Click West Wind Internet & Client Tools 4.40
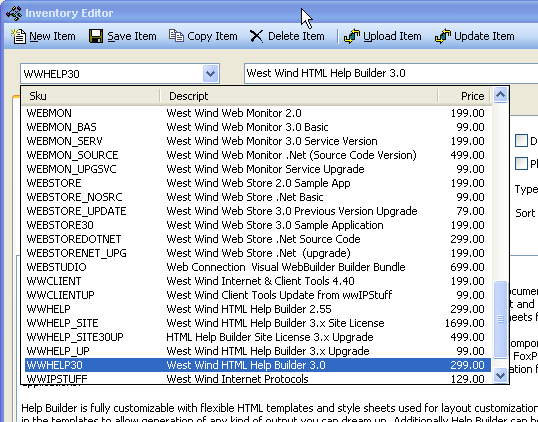Screen dimensions: 538x422 260,281
